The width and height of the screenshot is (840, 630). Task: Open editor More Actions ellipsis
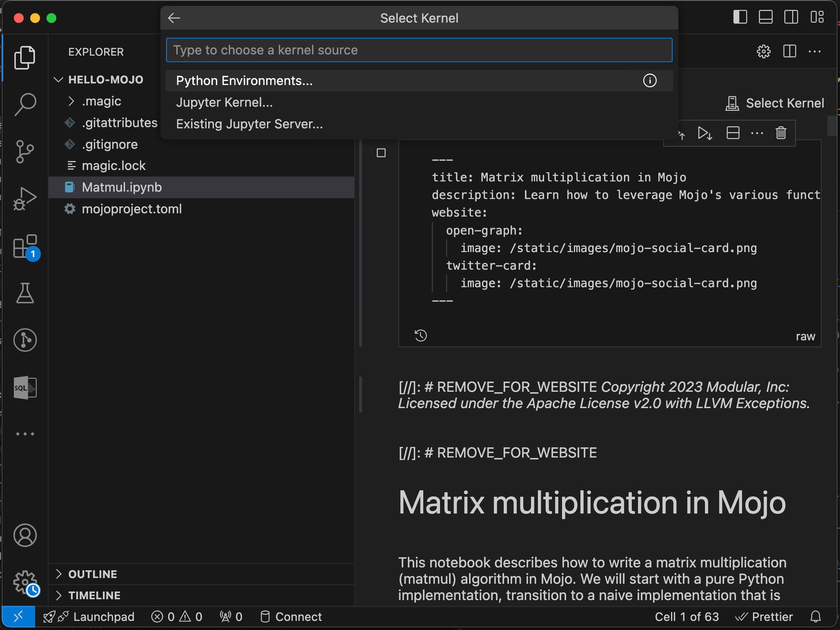[815, 52]
